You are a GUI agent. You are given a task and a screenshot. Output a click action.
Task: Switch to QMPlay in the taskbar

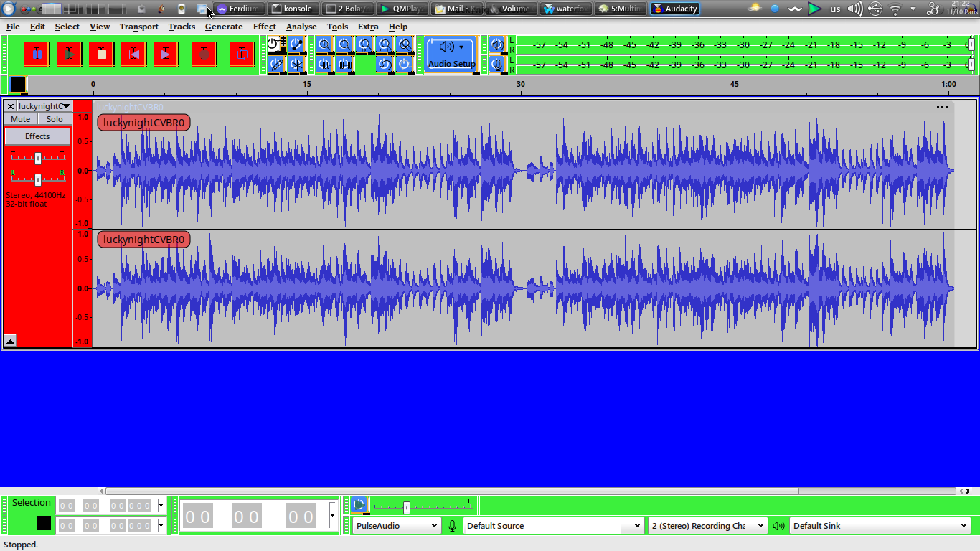pyautogui.click(x=402, y=9)
